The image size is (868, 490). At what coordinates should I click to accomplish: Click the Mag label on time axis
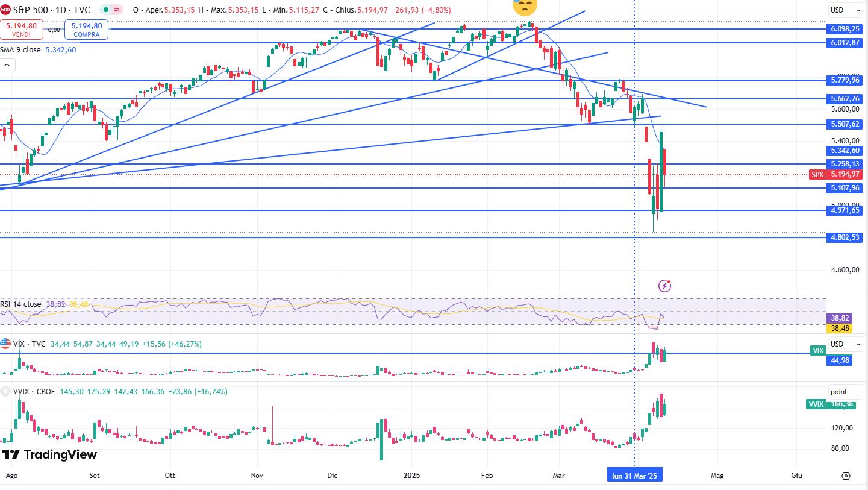point(717,476)
